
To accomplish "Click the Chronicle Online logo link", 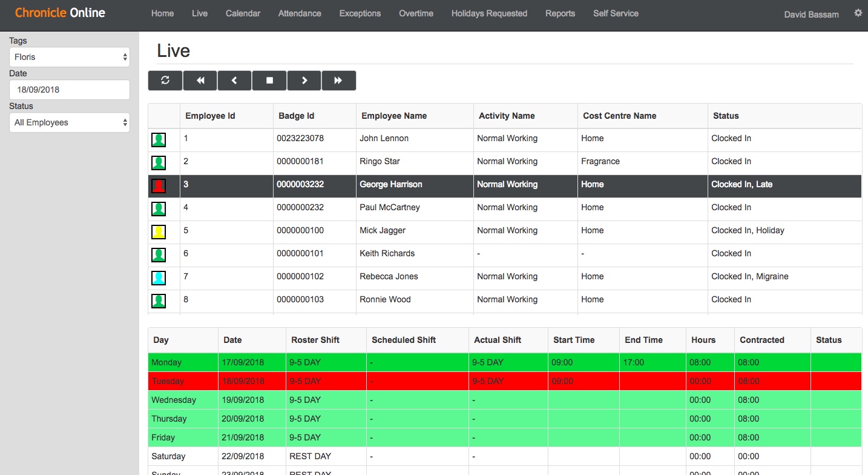I will (x=60, y=13).
